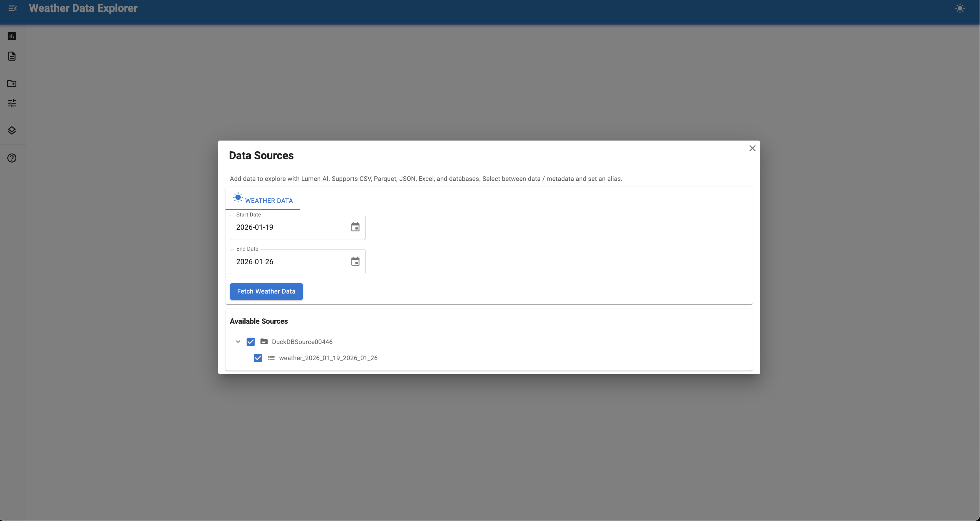Click the layers icon in the sidebar
Image resolution: width=980 pixels, height=521 pixels.
click(12, 130)
